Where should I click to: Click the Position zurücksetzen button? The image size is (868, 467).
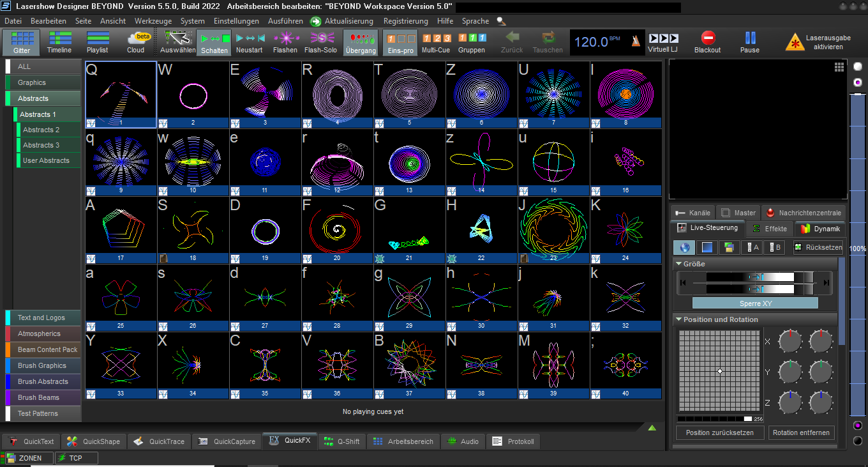point(719,433)
